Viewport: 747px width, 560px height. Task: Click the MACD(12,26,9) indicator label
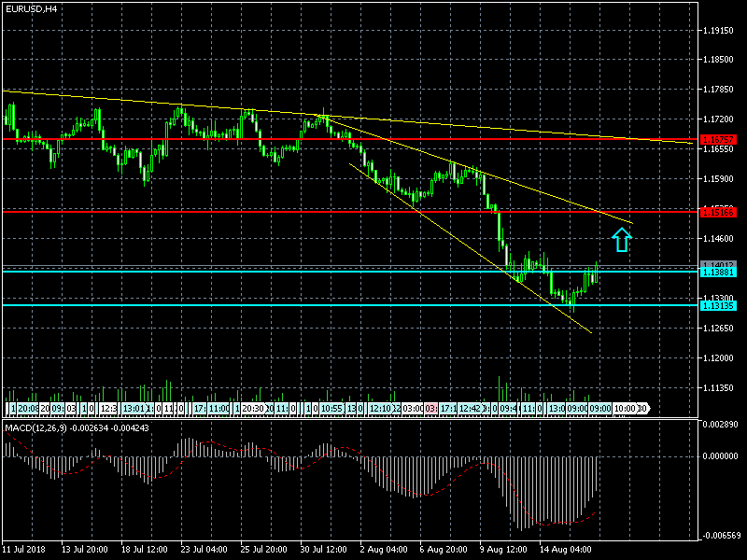coord(37,428)
